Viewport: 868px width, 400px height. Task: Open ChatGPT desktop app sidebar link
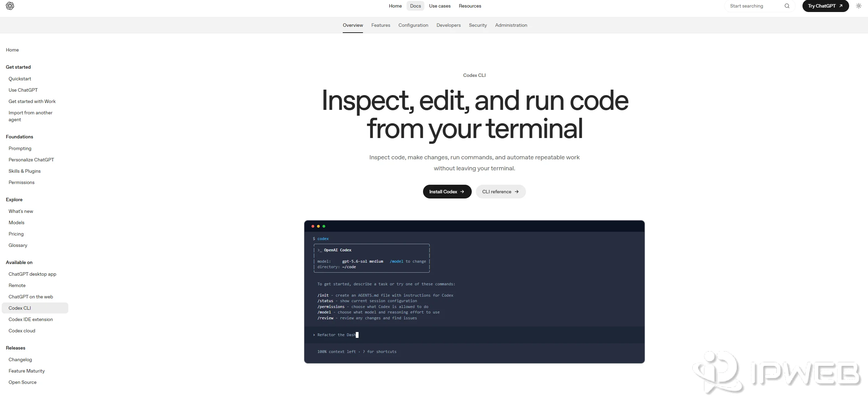(x=32, y=274)
